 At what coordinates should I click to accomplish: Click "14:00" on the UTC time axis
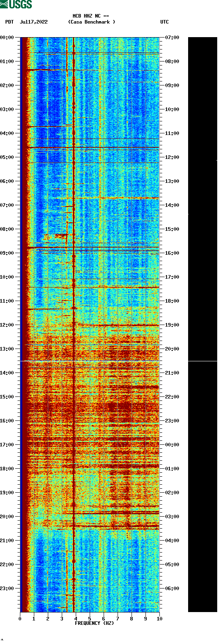[172, 205]
